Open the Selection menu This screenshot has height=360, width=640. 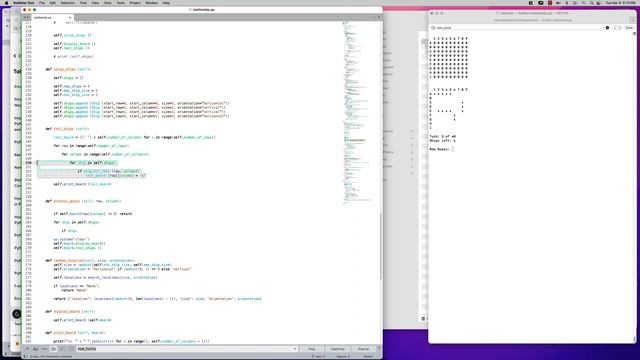[67, 3]
